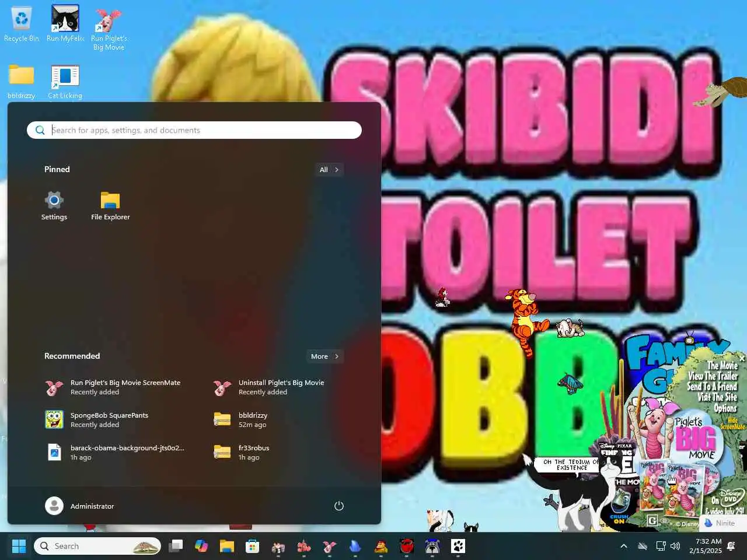This screenshot has width=747, height=560.
Task: Click Hide ScreenMate in Piglet panel
Action: point(733,423)
